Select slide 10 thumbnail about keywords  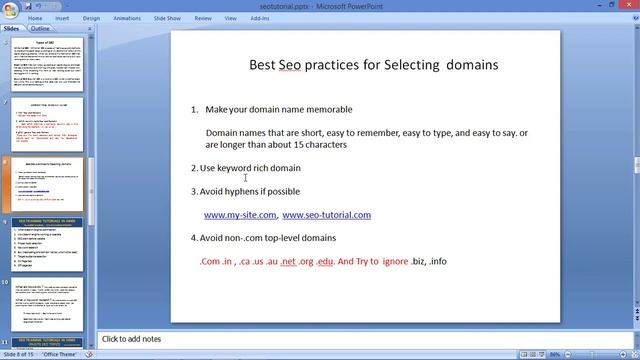[47, 304]
